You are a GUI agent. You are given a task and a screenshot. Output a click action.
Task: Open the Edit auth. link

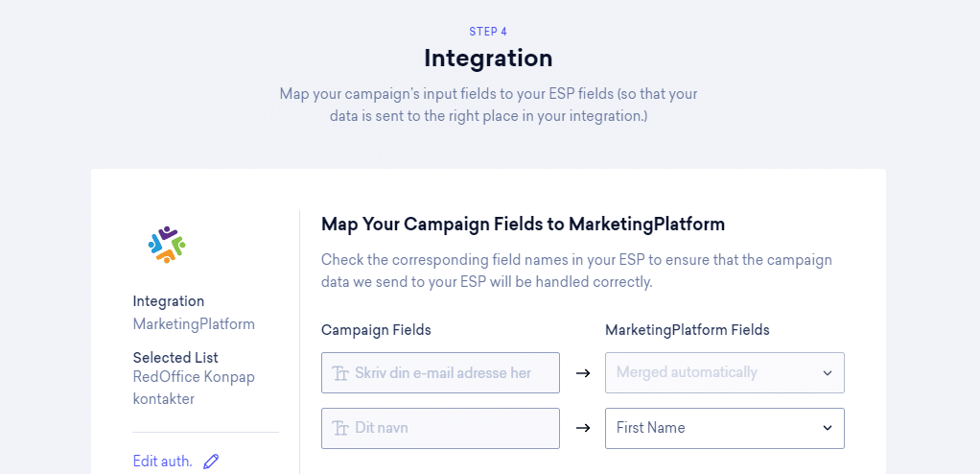point(162,462)
